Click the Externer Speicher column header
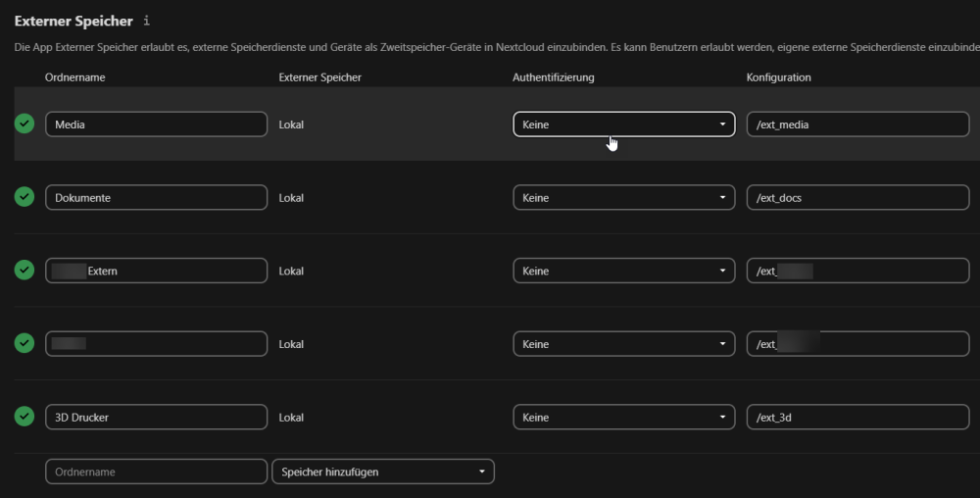 click(x=320, y=77)
